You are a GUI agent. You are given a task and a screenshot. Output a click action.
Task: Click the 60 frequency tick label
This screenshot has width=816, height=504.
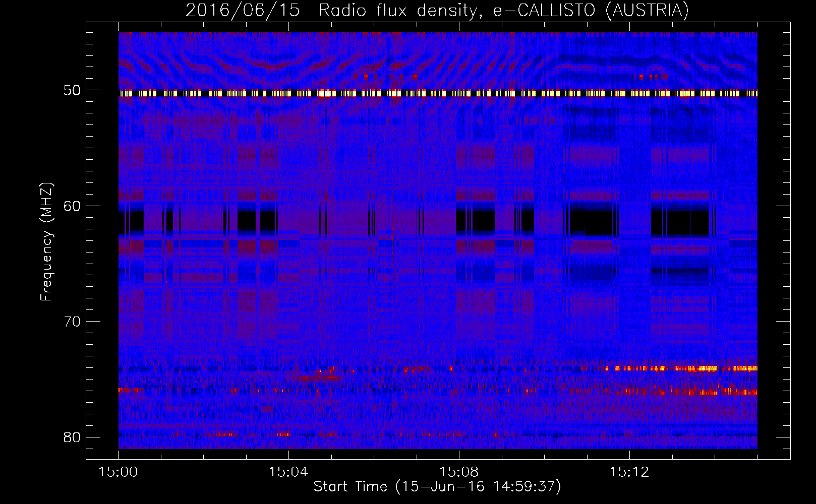72,206
